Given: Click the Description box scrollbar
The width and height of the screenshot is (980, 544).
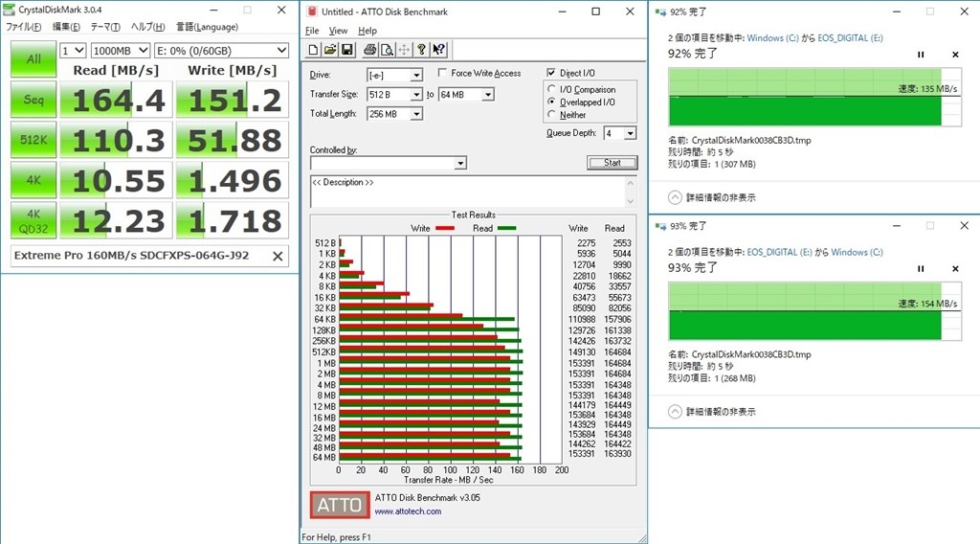Looking at the screenshot, I should (x=630, y=192).
